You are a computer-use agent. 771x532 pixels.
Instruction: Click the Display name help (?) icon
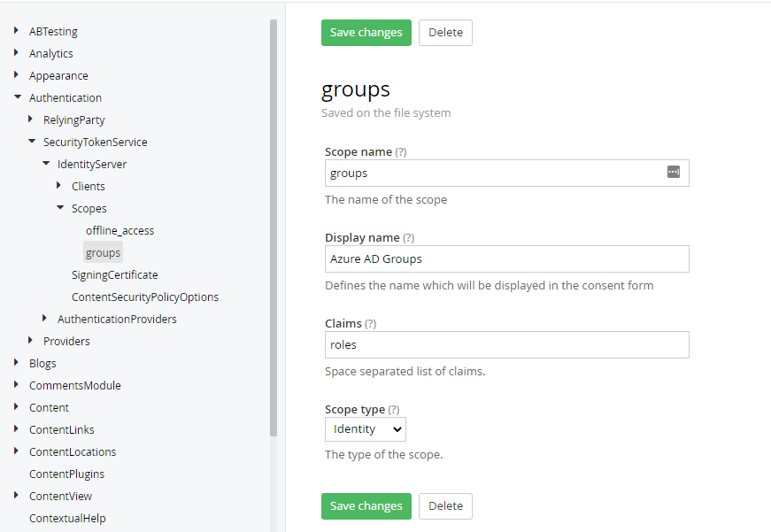pos(409,238)
